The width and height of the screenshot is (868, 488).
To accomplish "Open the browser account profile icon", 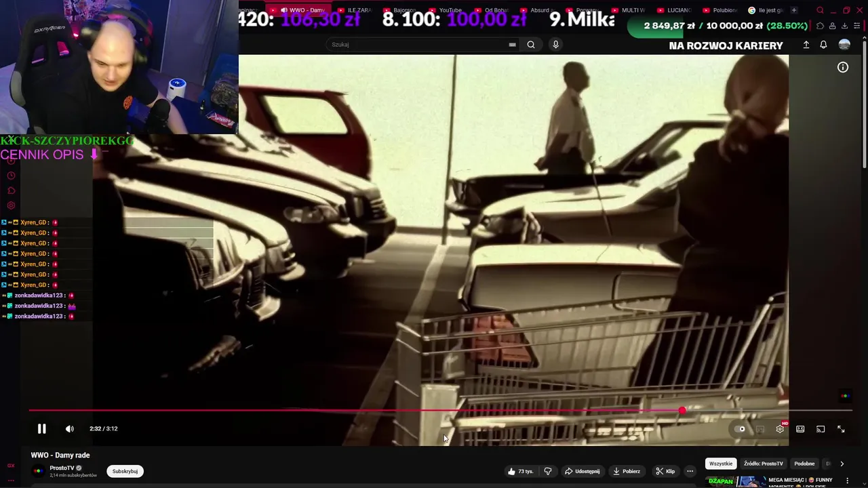I will 832,26.
